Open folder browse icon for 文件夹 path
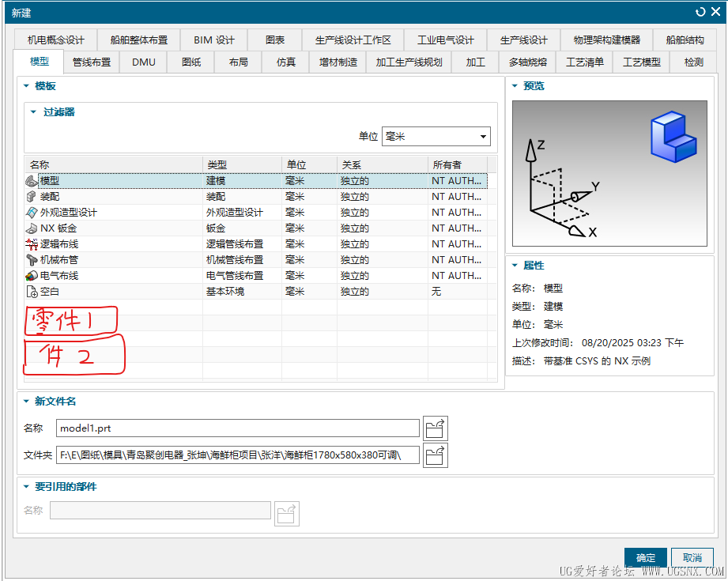The image size is (728, 581). point(436,455)
